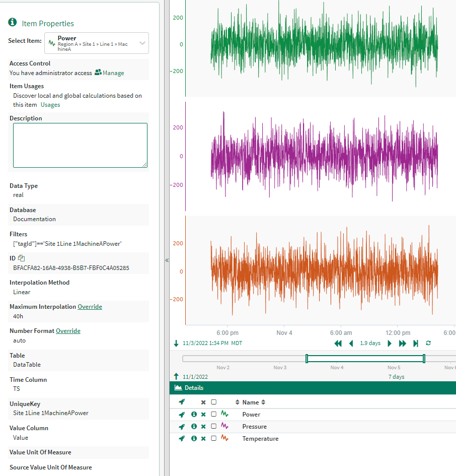Image resolution: width=456 pixels, height=476 pixels.
Task: Open the Maximum Interpolation Override link
Action: (90, 307)
